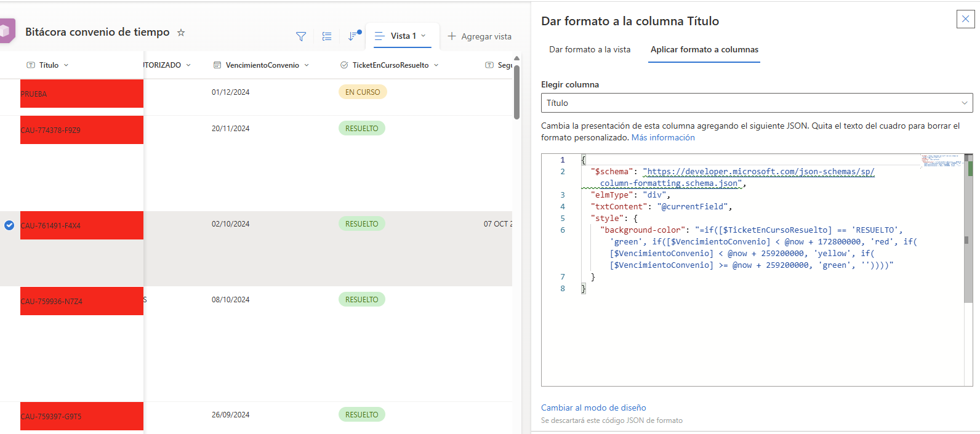Open the Elegir columna combo box
This screenshot has width=980, height=434.
(757, 103)
